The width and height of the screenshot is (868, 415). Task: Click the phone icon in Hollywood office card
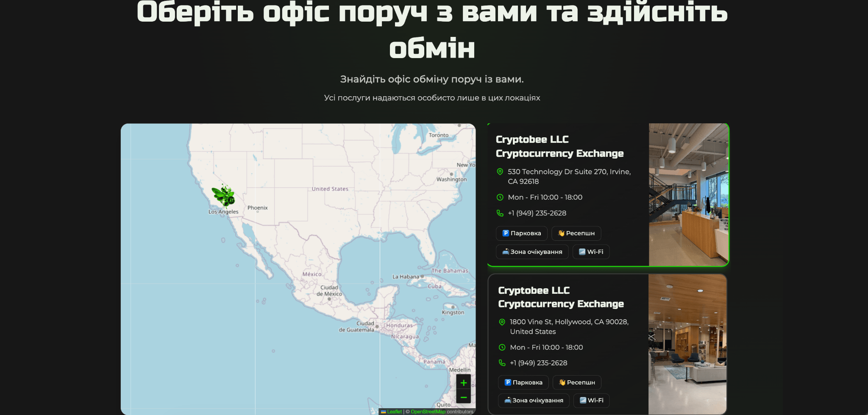(x=502, y=363)
